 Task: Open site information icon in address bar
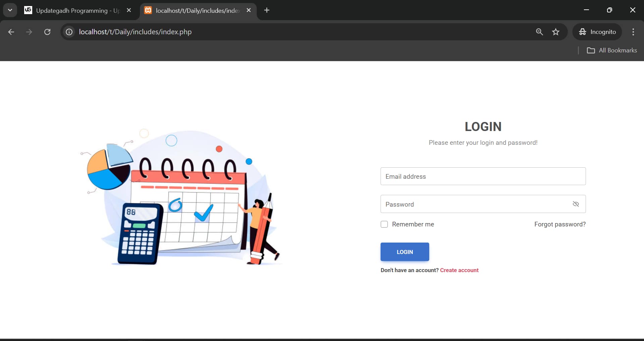coord(69,32)
